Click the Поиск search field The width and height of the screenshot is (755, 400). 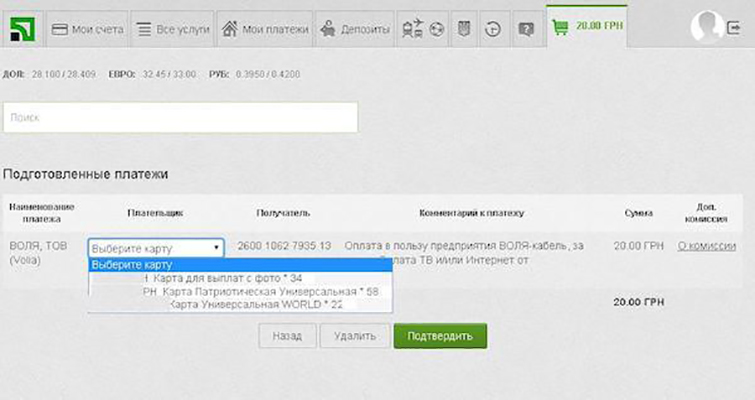tap(180, 117)
